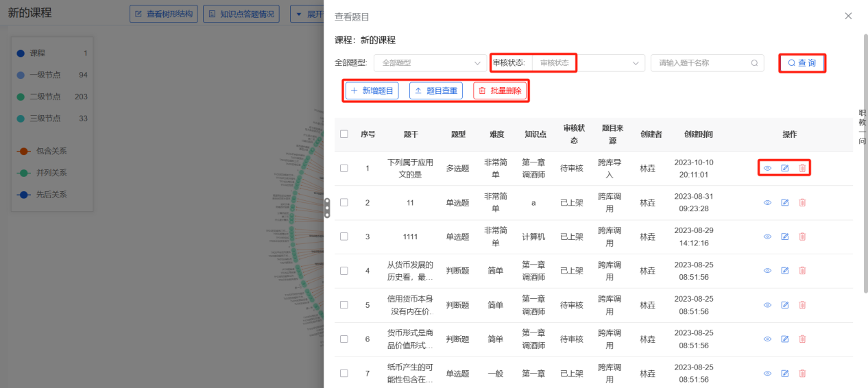Edit question row 7 pencil icon
The image size is (868, 388).
[785, 374]
